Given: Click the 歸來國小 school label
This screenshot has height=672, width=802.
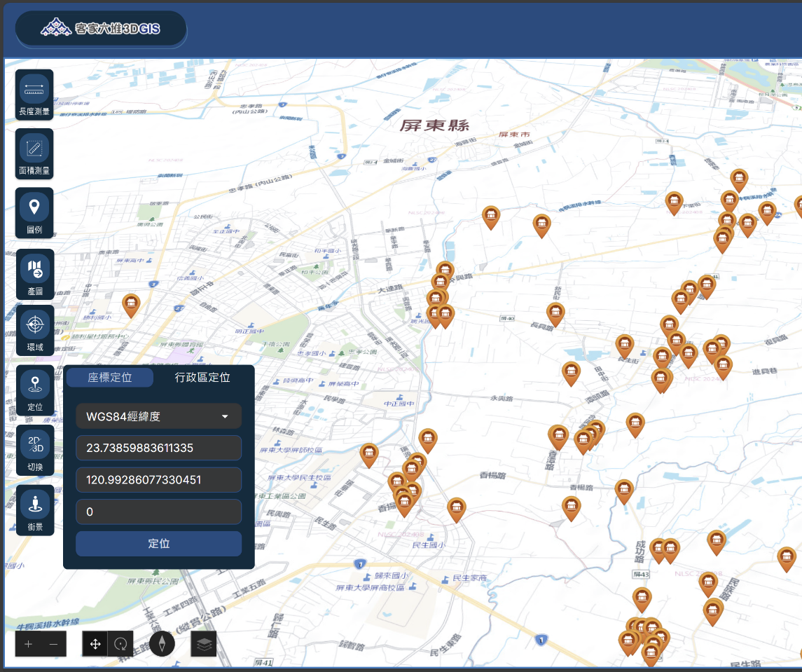Looking at the screenshot, I should [x=392, y=576].
